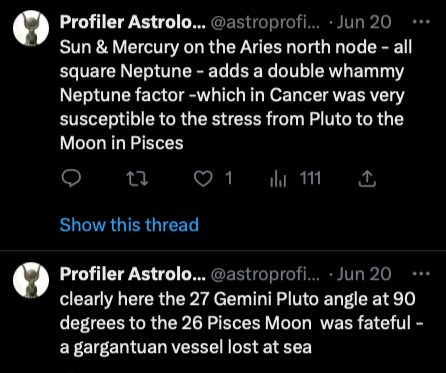Image resolution: width=446 pixels, height=373 pixels.
Task: Share the first tweet using the upload icon
Action: (x=367, y=179)
